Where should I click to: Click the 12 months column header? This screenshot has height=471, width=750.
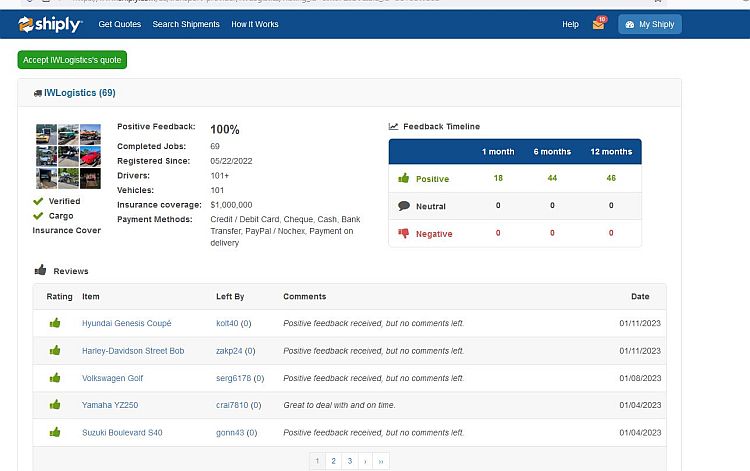[611, 152]
